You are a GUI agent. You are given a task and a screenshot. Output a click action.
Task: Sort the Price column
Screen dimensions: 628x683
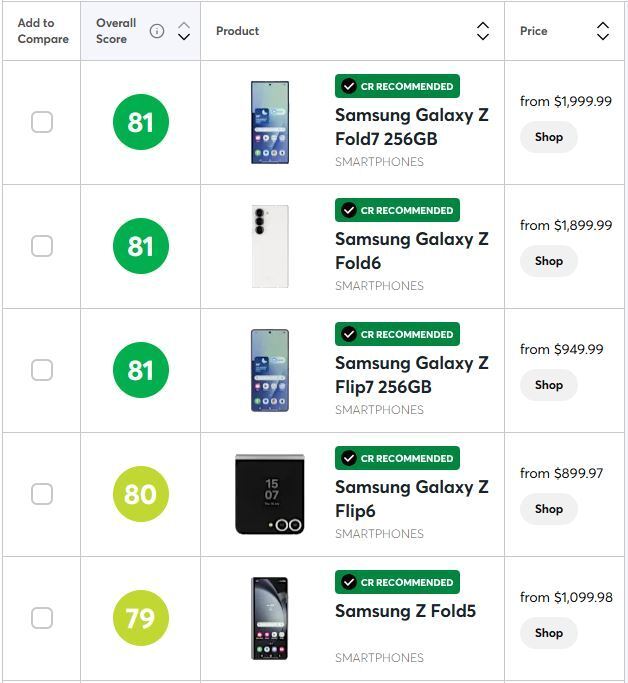tap(602, 31)
